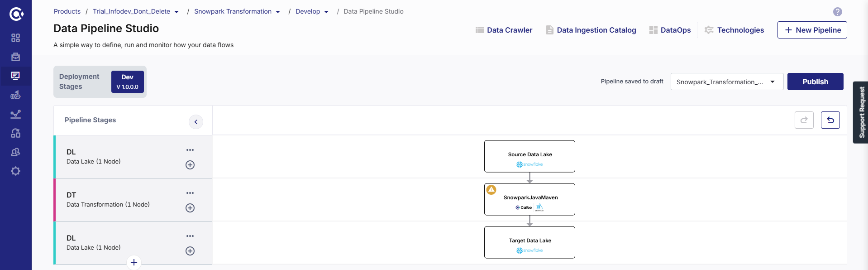Select the Source Data Lake node

[x=529, y=156]
